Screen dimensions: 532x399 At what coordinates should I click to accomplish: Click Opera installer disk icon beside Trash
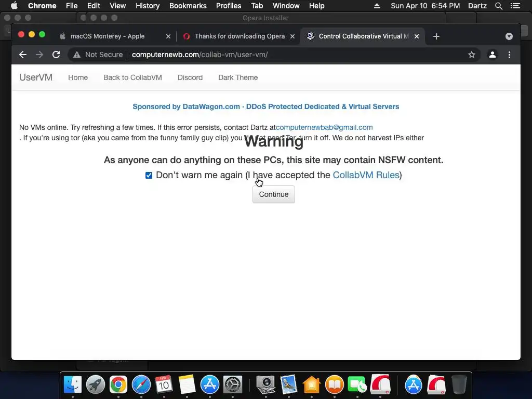(436, 385)
